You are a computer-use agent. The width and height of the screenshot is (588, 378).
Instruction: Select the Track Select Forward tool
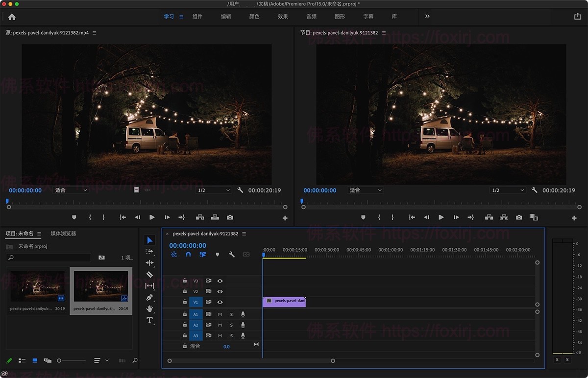[150, 251]
